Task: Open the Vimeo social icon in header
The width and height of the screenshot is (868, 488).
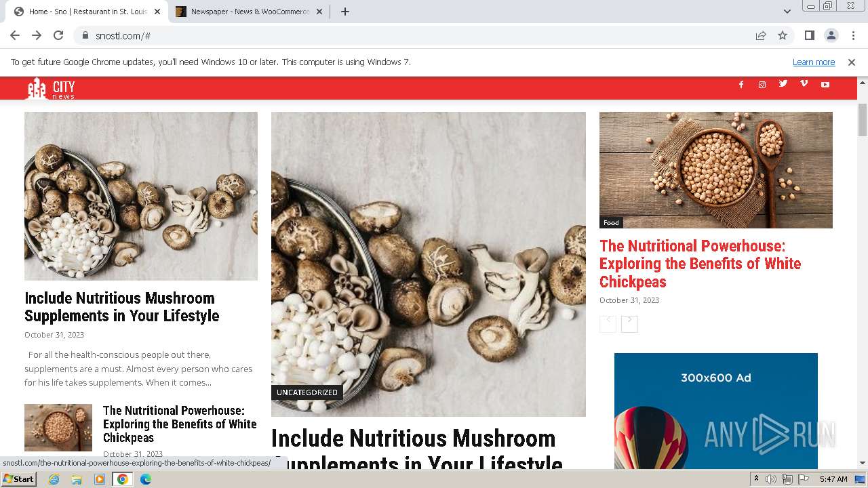Action: coord(804,84)
